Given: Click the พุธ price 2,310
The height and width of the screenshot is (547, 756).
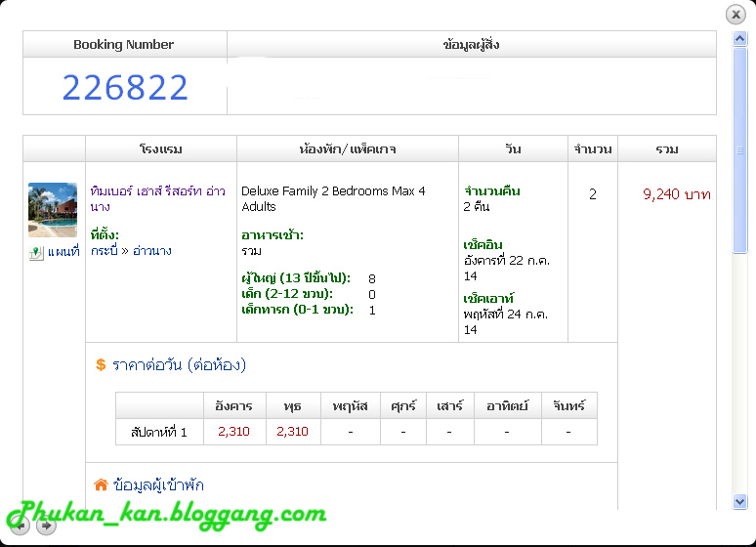Looking at the screenshot, I should coord(292,431).
